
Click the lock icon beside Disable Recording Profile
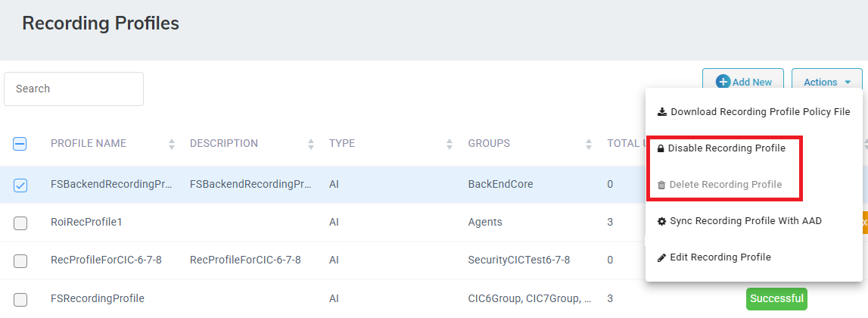point(661,148)
